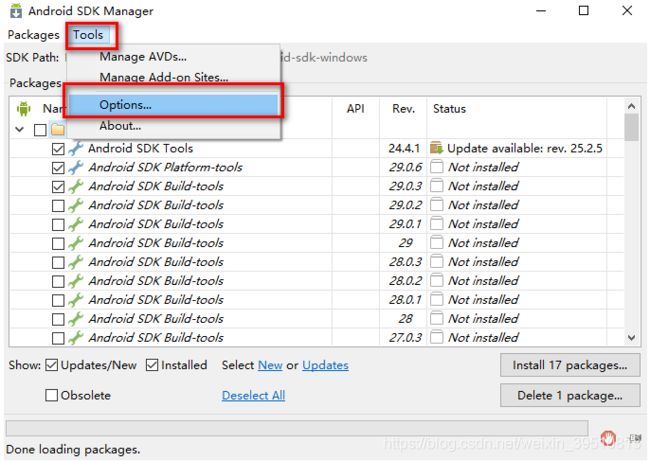Click the not-installed status icon for rev 29.0.1

437,224
